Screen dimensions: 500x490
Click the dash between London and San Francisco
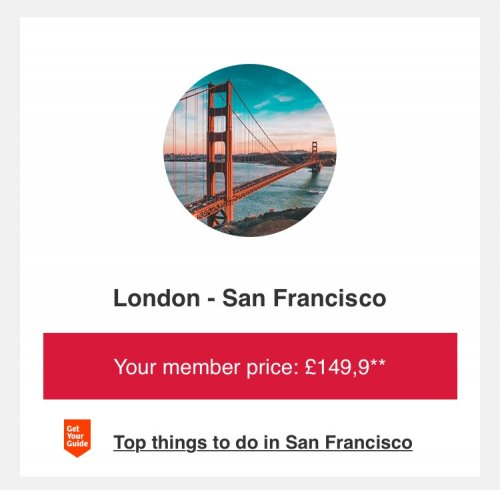pyautogui.click(x=211, y=300)
